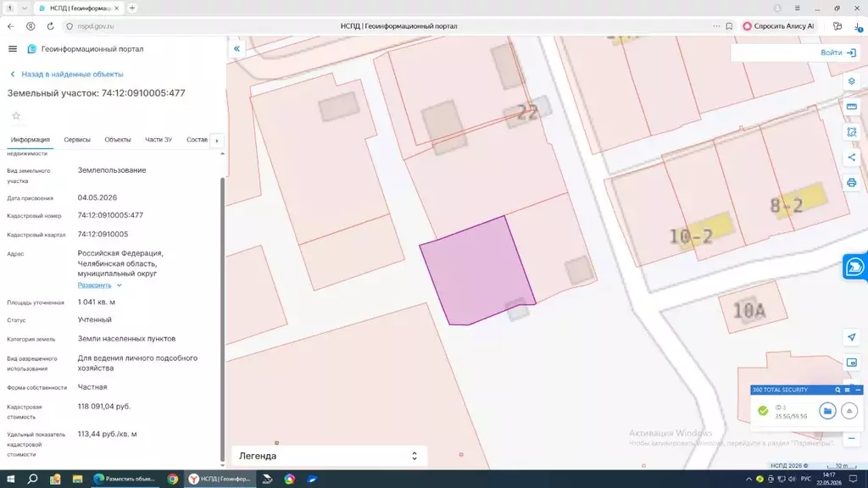This screenshot has width=868, height=488.
Task: Click the Войти login button
Action: [838, 53]
